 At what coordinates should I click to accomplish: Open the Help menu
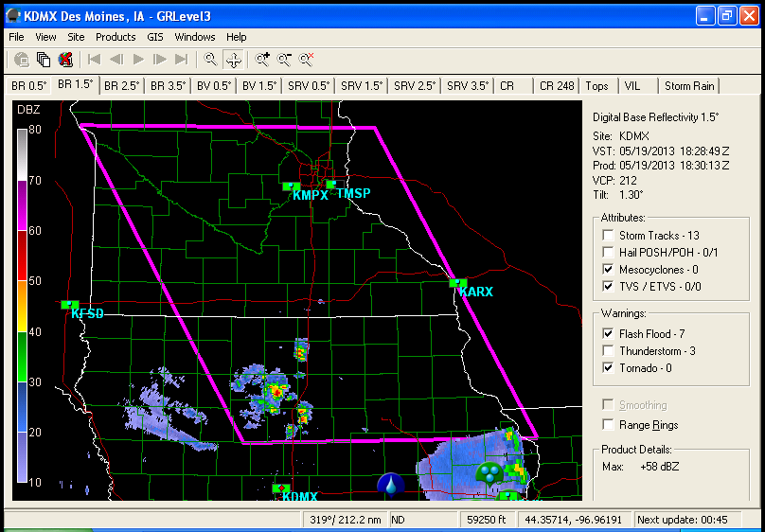[x=236, y=37]
